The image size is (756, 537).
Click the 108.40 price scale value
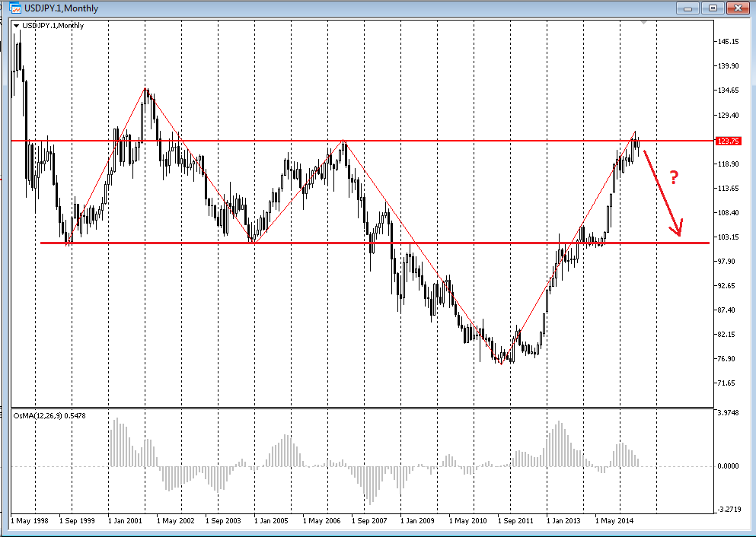(x=728, y=212)
